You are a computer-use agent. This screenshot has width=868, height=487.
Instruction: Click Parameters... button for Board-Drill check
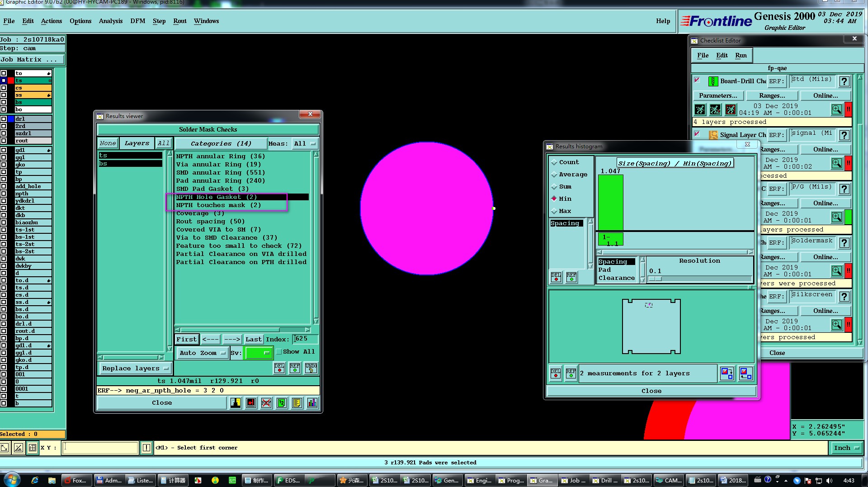[718, 95]
